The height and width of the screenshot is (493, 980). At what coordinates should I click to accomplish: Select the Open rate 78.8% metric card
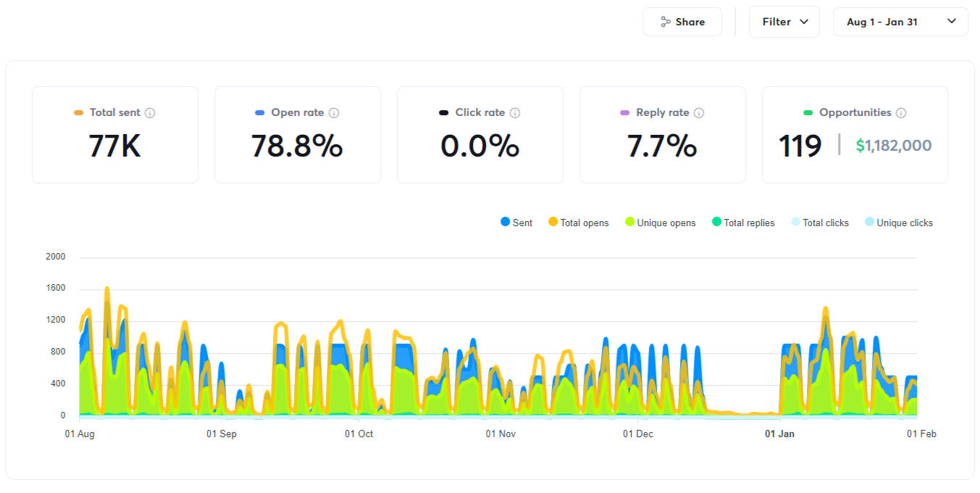click(297, 135)
